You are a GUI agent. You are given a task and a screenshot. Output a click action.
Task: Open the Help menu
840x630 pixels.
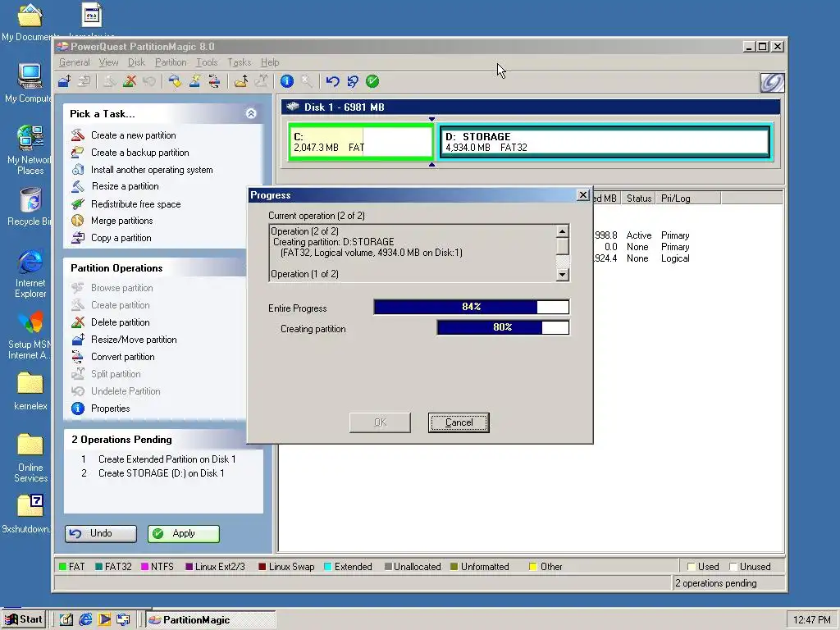(x=270, y=62)
